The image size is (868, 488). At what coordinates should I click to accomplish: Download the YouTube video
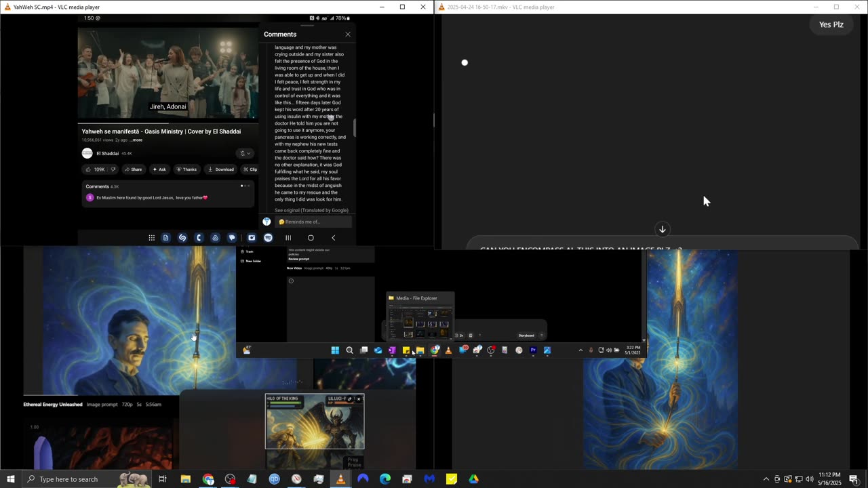[221, 169]
